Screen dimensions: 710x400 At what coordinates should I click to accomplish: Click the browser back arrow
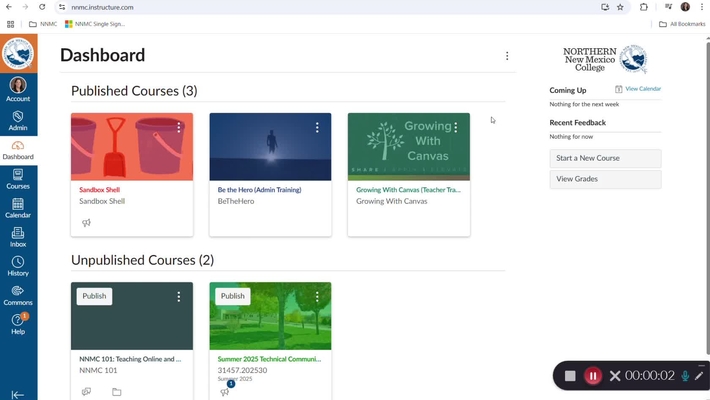tap(9, 7)
